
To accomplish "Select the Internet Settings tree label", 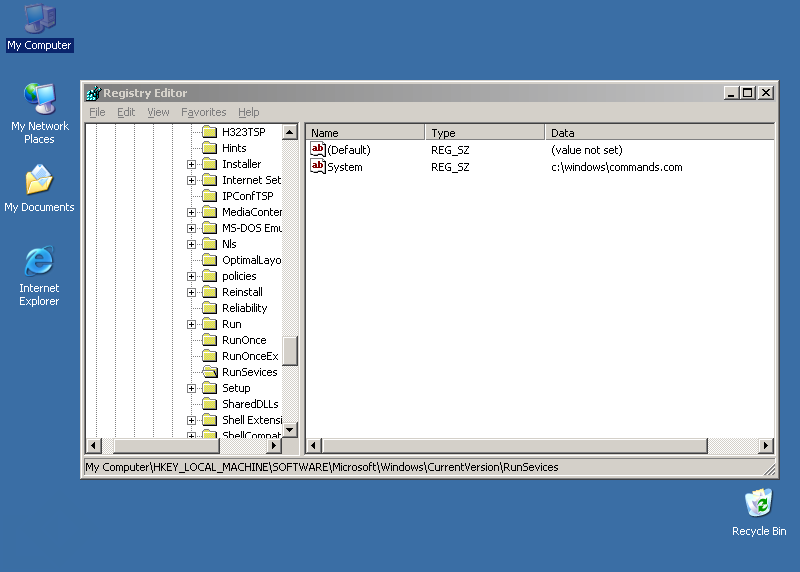I will [x=252, y=180].
